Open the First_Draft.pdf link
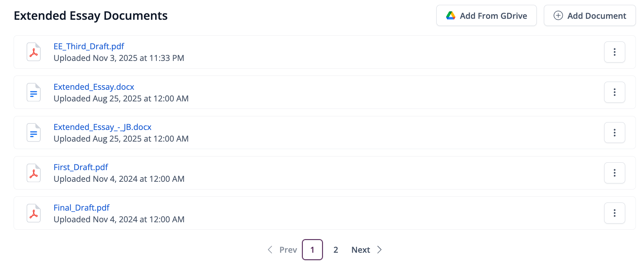 81,167
